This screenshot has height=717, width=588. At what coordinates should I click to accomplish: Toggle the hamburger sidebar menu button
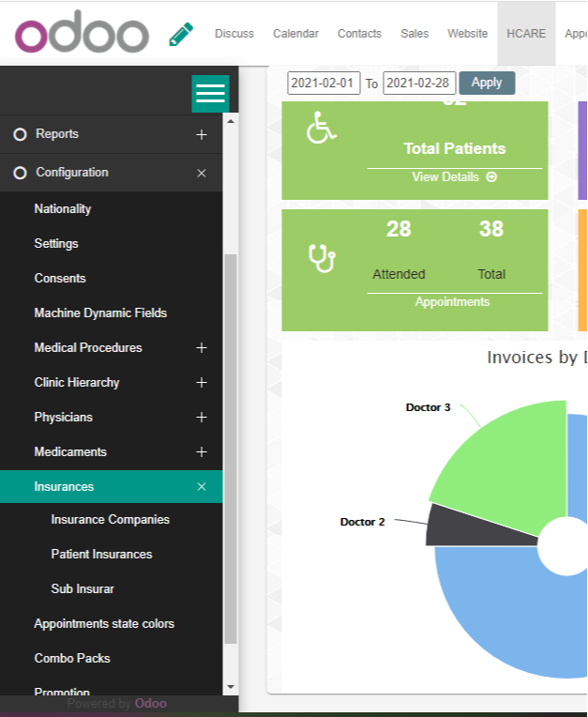(210, 93)
